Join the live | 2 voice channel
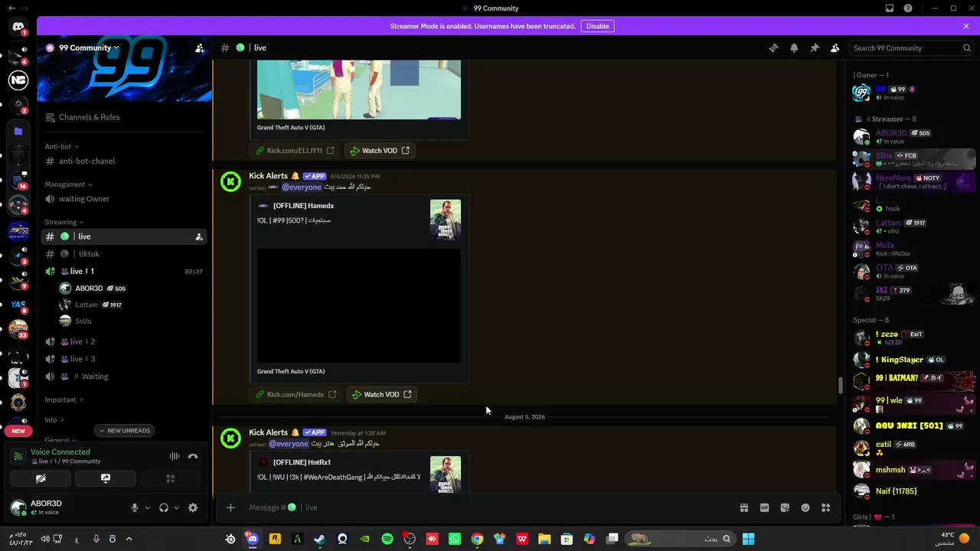This screenshot has height=551, width=980. tap(124, 341)
